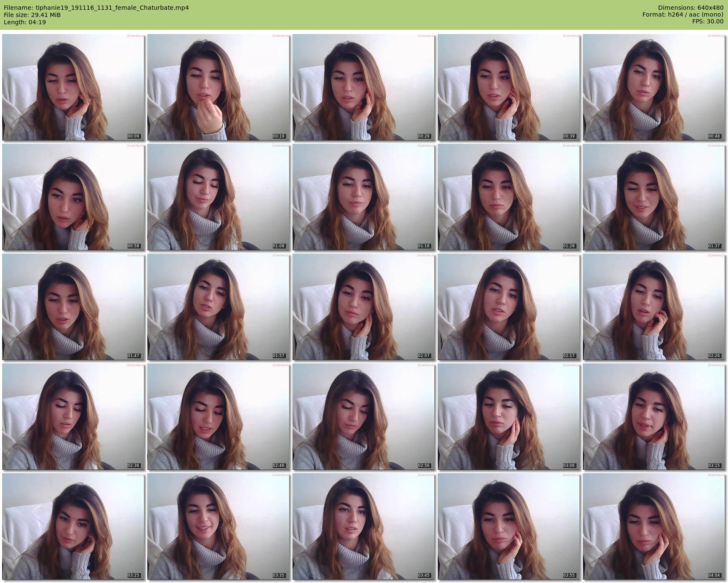This screenshot has height=583, width=728.
Task: Click the thumbnail marked 01:47
Action: point(73,307)
